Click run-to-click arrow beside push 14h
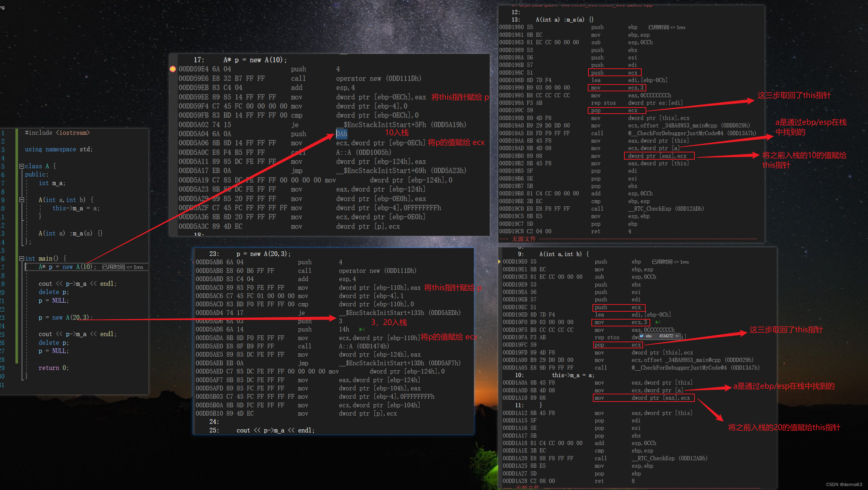The width and height of the screenshot is (868, 490). (361, 329)
